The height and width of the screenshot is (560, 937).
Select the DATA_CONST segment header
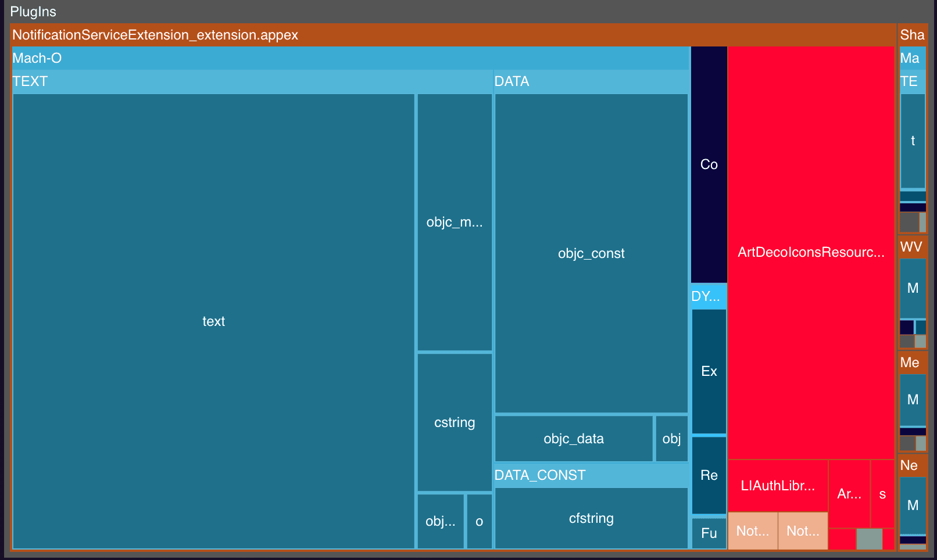[x=540, y=475]
